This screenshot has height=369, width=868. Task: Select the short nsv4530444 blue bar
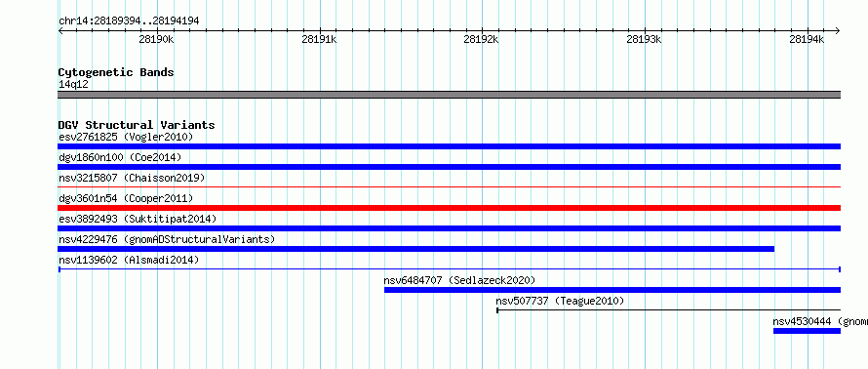point(807,331)
